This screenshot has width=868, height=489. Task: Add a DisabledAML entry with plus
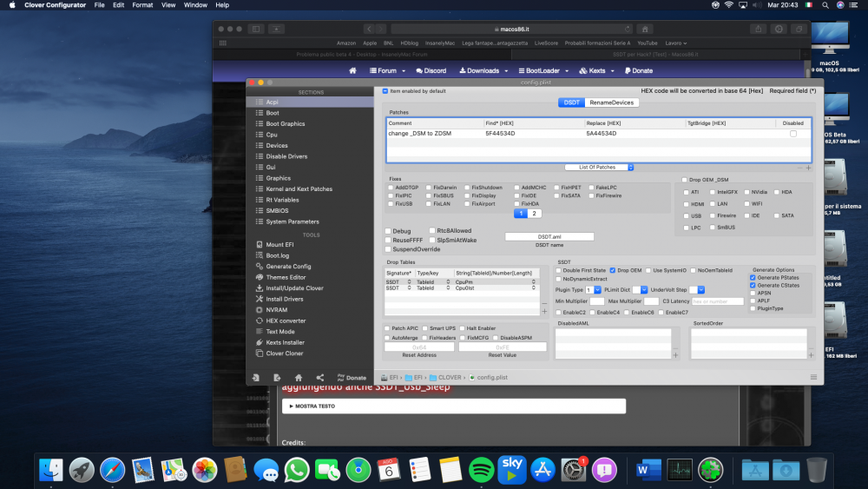point(675,355)
